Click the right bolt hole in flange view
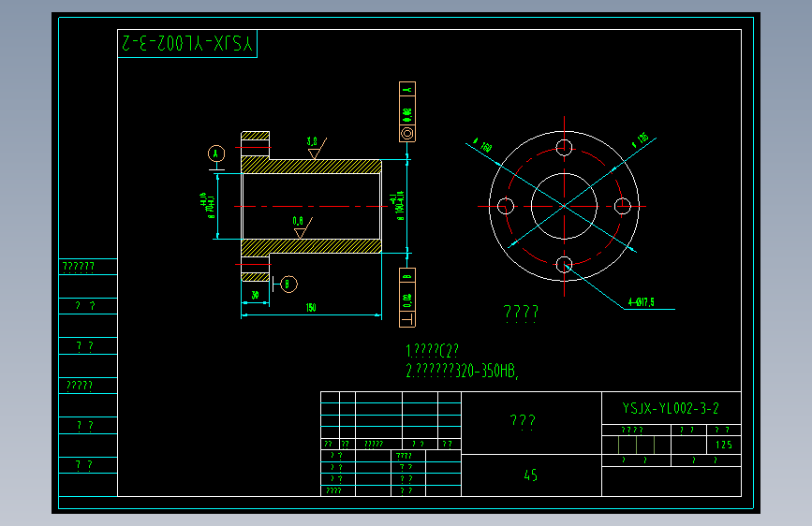This screenshot has width=812, height=526. (x=623, y=206)
